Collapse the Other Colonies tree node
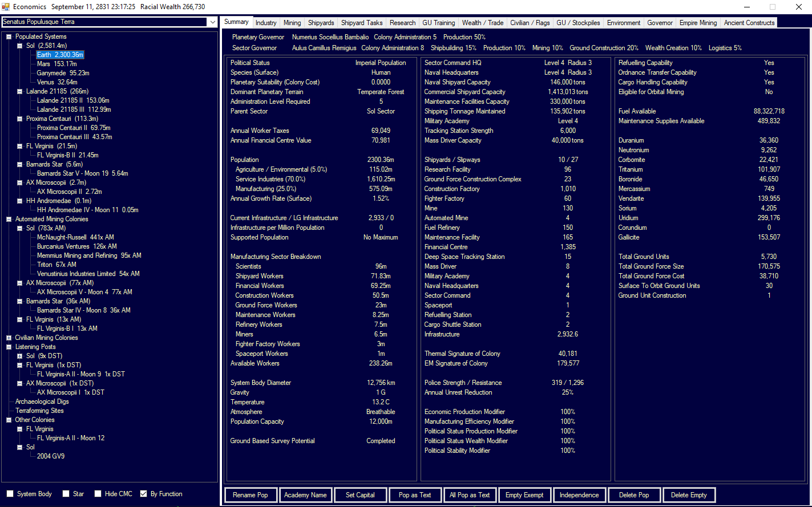812x507 pixels. tap(9, 420)
